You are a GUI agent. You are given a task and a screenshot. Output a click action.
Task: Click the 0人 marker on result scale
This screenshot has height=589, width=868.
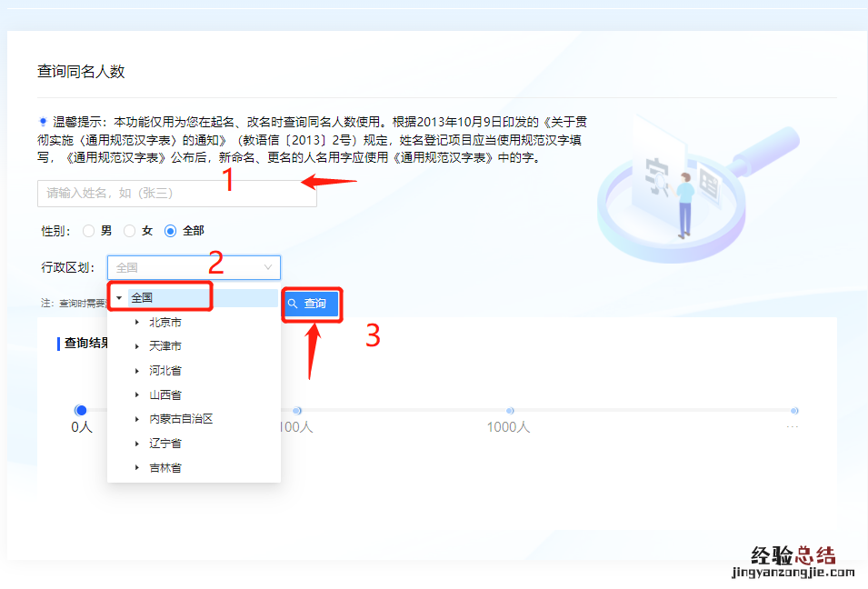click(x=81, y=410)
